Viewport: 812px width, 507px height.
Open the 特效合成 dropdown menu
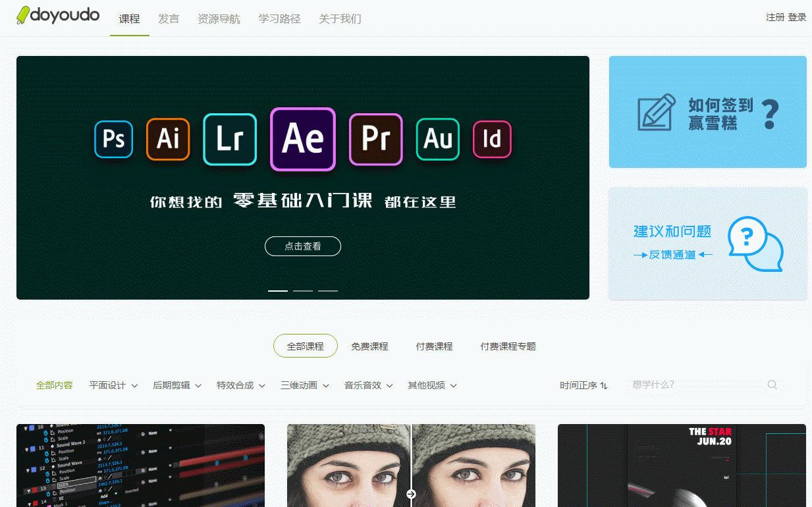pyautogui.click(x=241, y=385)
